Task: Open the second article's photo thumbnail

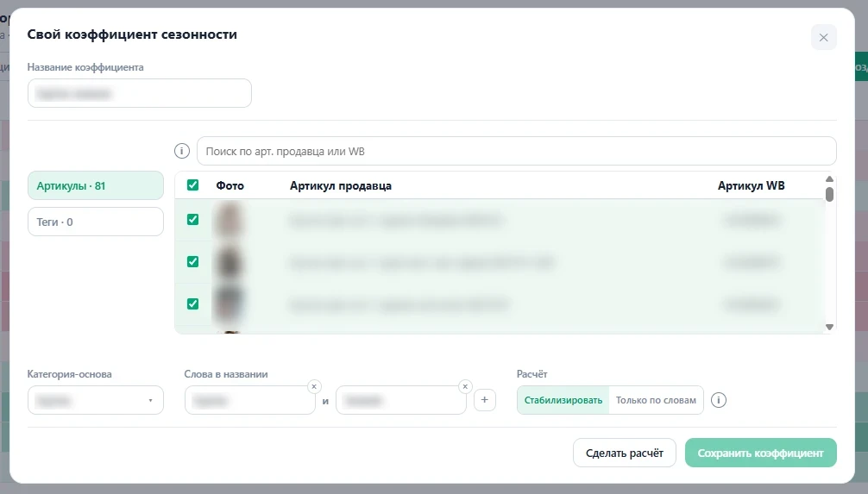Action: tap(229, 262)
